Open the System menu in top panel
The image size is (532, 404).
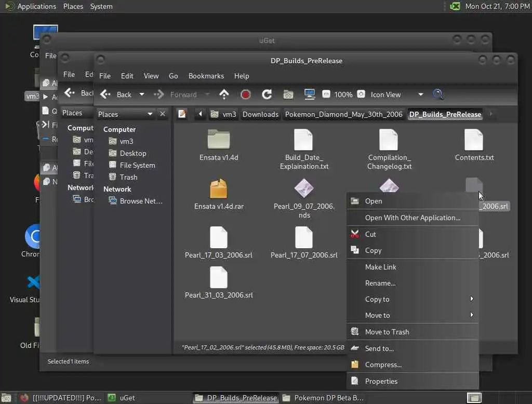coord(101,6)
